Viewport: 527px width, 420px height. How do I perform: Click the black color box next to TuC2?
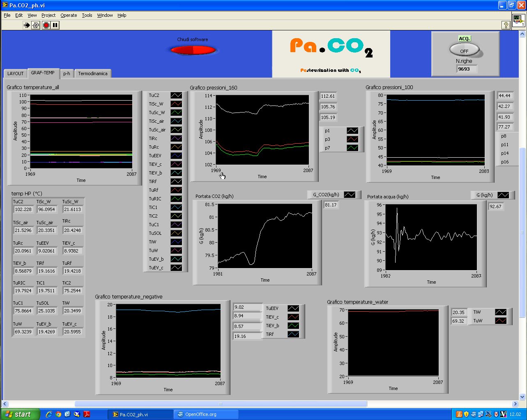pos(176,95)
